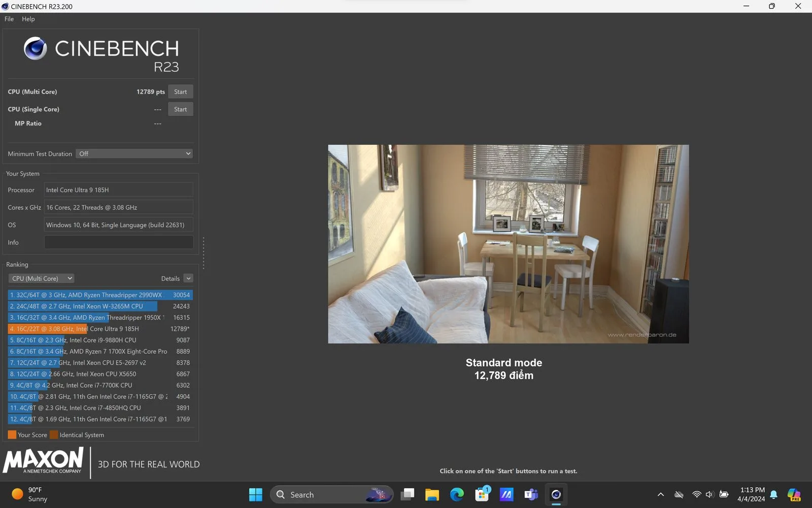Viewport: 812px width, 508px height.
Task: Open Minimum Test Duration dropdown
Action: (x=134, y=153)
